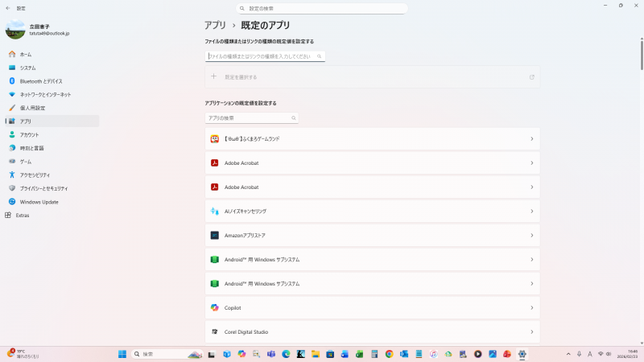Expand the Corel Digital Studio row chevron

tap(532, 332)
